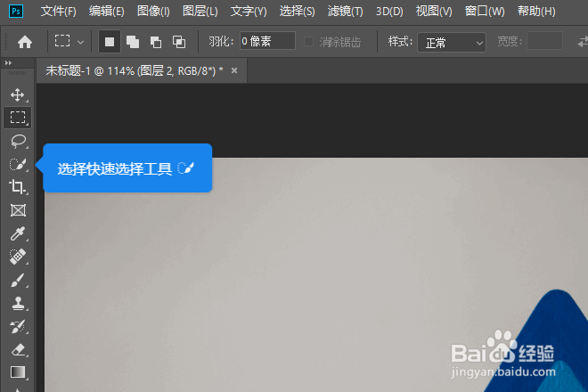Viewport: 588px width, 392px height.
Task: Choose Intersect with selection mode button
Action: coord(179,42)
